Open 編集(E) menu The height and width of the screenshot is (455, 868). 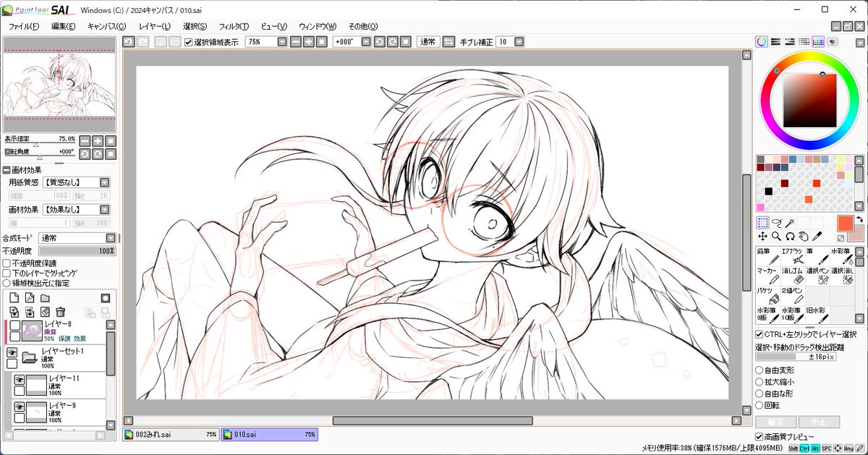tap(64, 26)
